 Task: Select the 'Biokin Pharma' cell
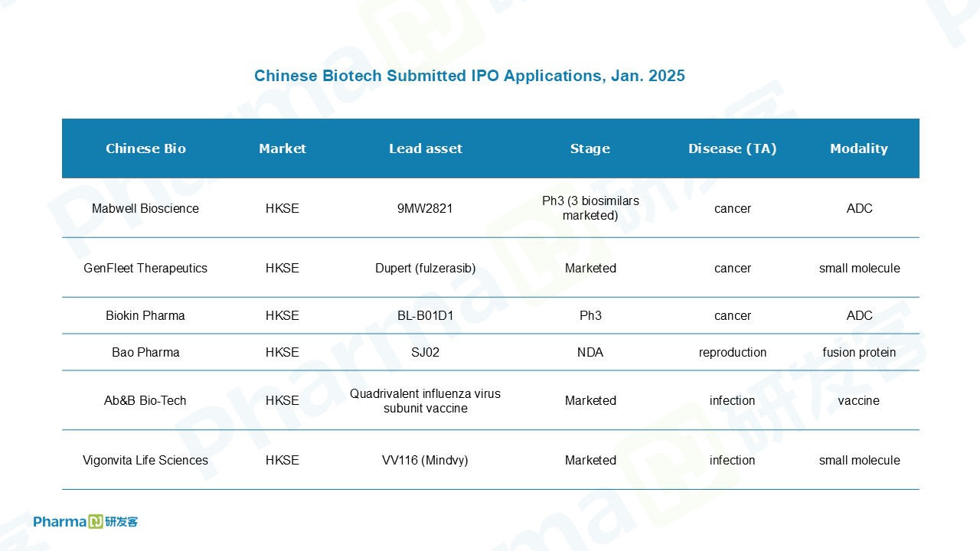[x=145, y=315]
